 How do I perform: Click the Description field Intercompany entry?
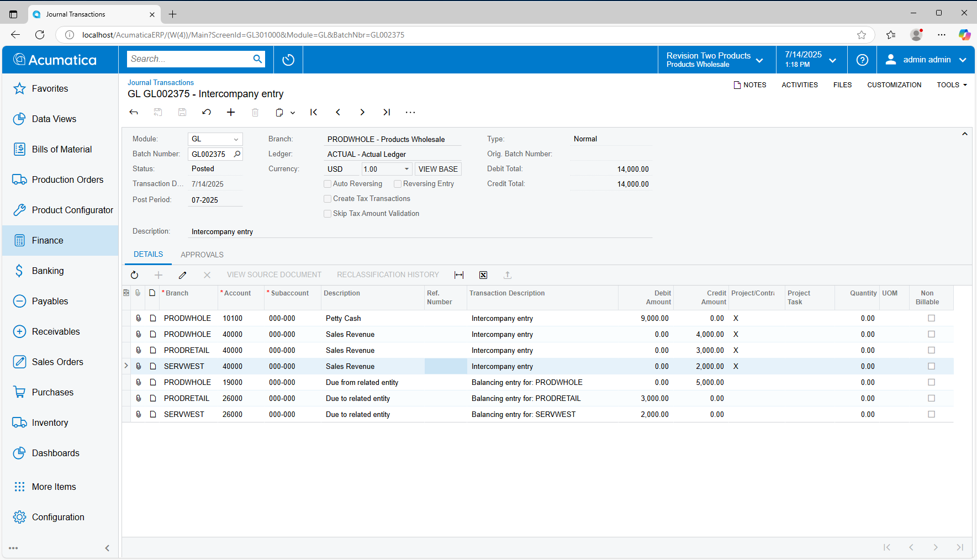click(x=421, y=232)
